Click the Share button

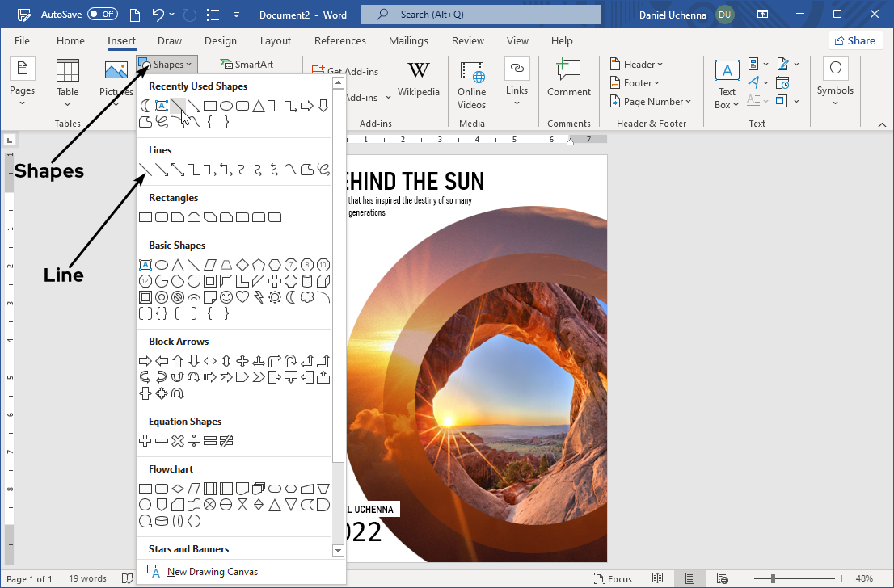click(855, 41)
